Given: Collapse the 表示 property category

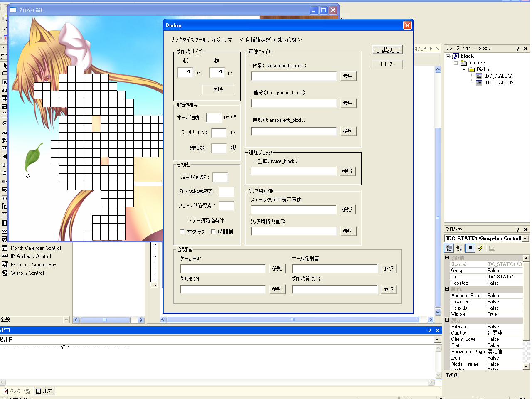Looking at the screenshot, I should pos(447,320).
